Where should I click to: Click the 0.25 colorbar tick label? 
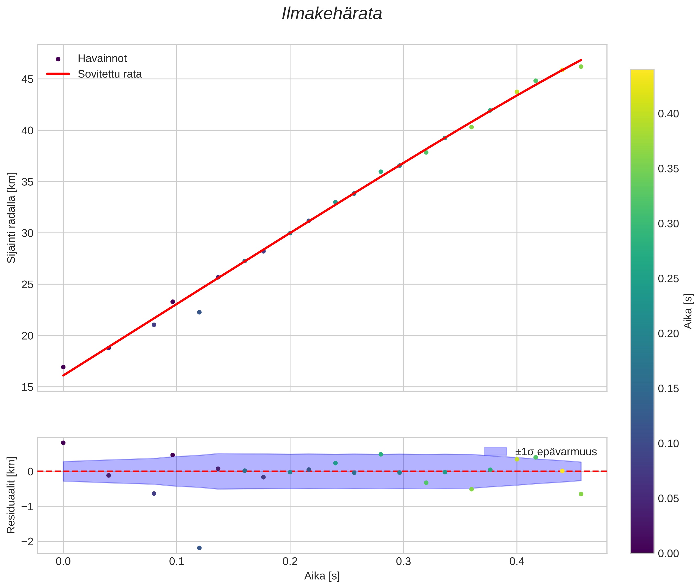click(668, 279)
